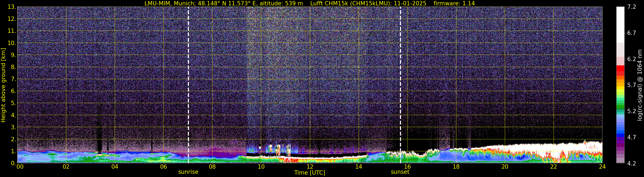Click the 'Lufft CHM15k (CHM15kLMU)' instrument label
The width and height of the screenshot is (644, 177).
pyautogui.click(x=351, y=3)
